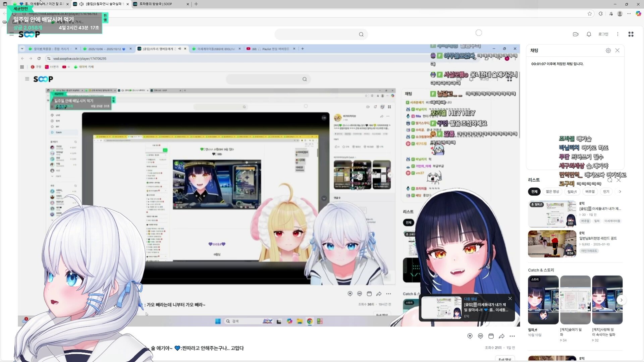Click the search magnifier icon
This screenshot has height=362, width=644.
tap(361, 35)
